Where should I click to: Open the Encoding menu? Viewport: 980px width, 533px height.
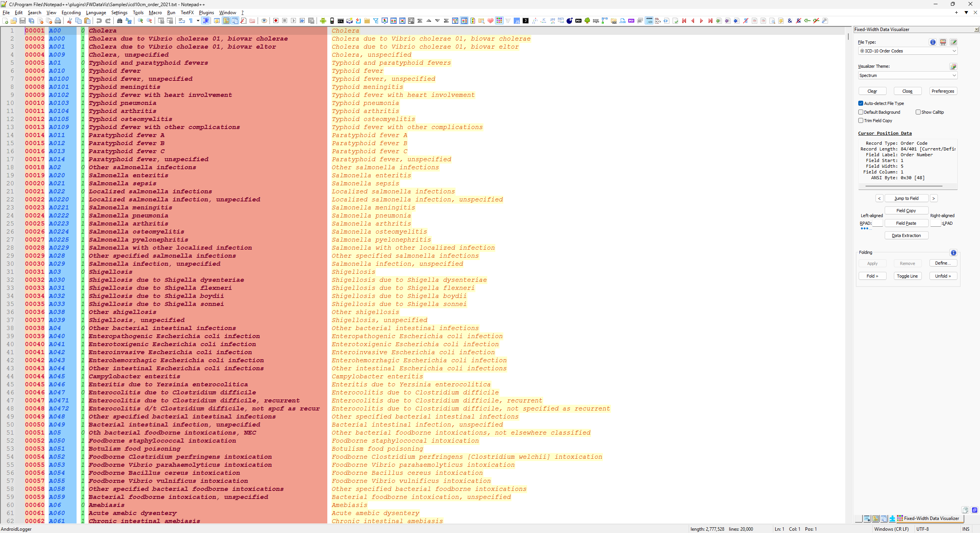pos(71,13)
